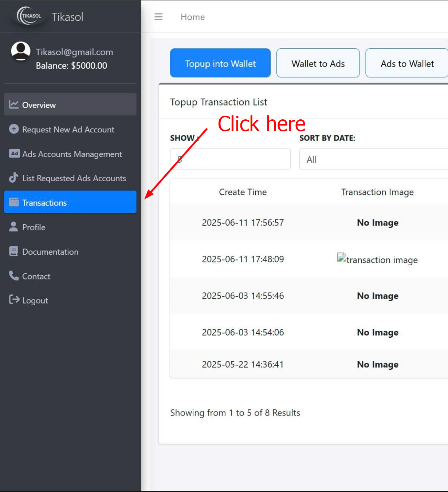Click the plus icon for Request New Ad Account
This screenshot has width=448, height=492.
[x=14, y=129]
